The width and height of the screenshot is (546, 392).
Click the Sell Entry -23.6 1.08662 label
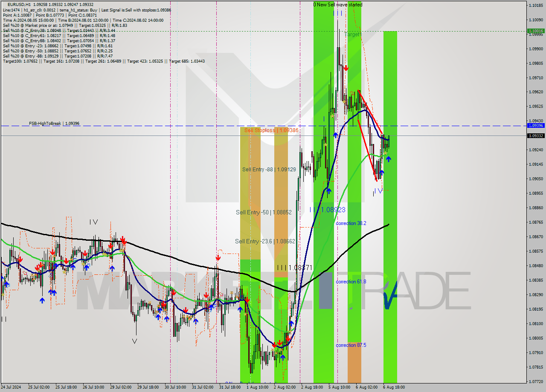click(265, 241)
